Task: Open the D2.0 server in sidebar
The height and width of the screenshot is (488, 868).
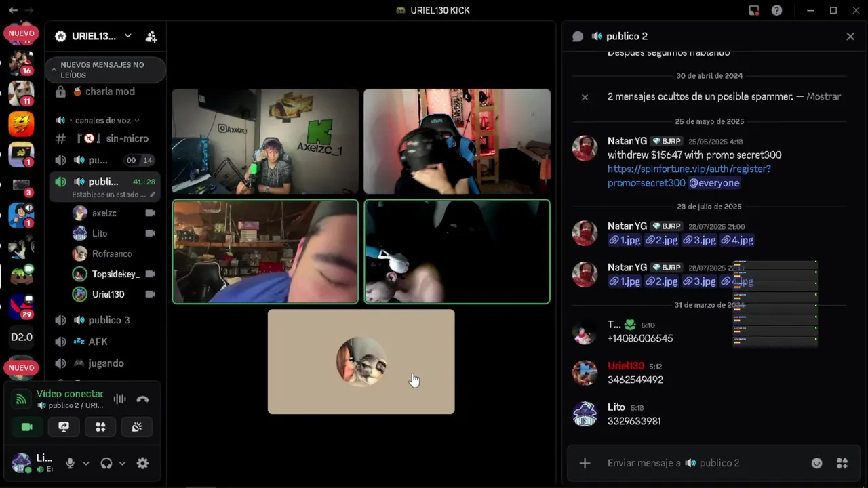Action: (21, 337)
